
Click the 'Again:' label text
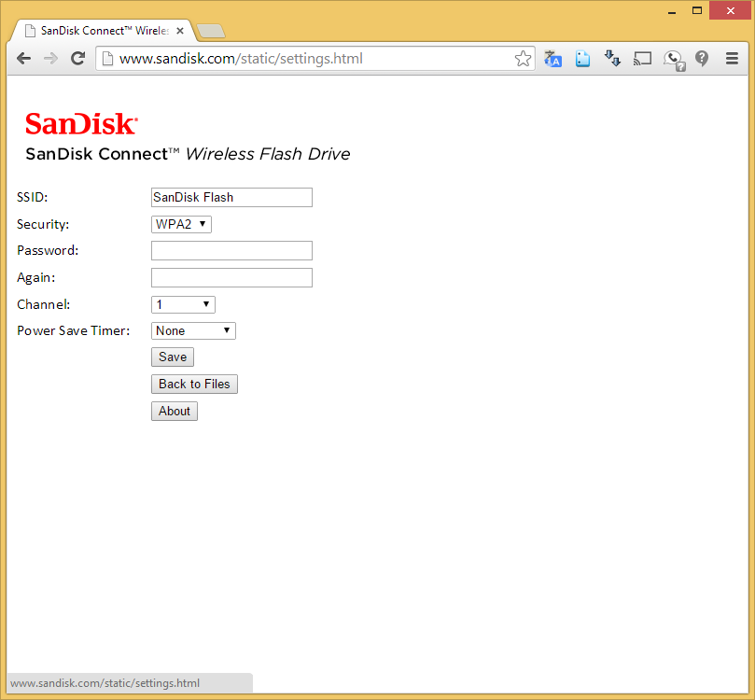36,278
